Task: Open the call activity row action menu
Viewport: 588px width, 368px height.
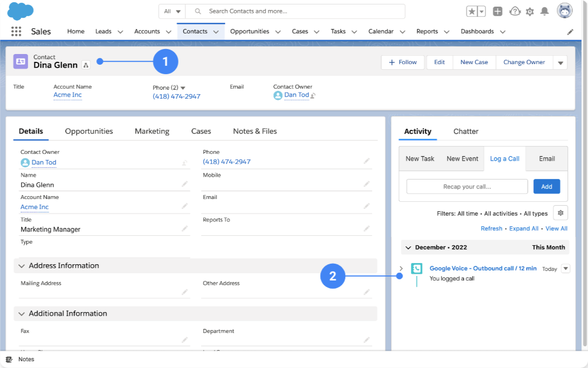Action: 566,269
